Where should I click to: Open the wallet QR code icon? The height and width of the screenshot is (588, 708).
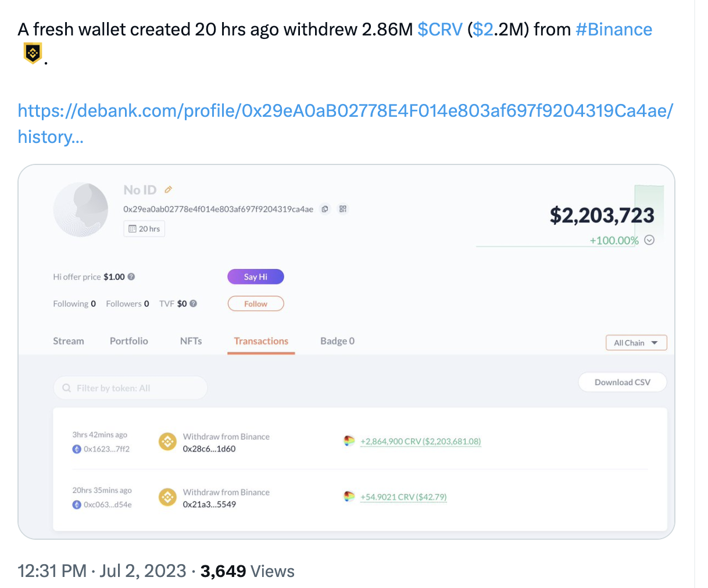point(343,209)
